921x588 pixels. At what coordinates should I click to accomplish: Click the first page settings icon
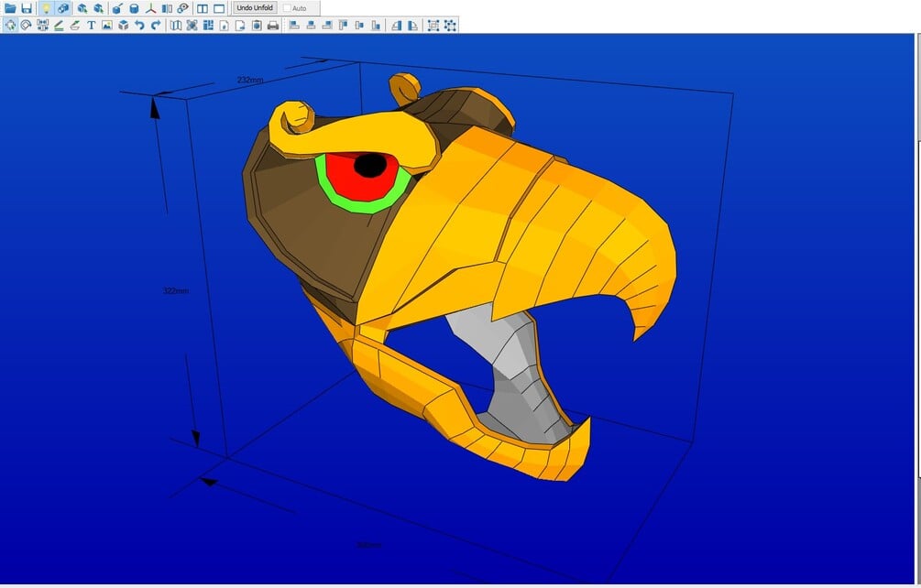click(224, 26)
